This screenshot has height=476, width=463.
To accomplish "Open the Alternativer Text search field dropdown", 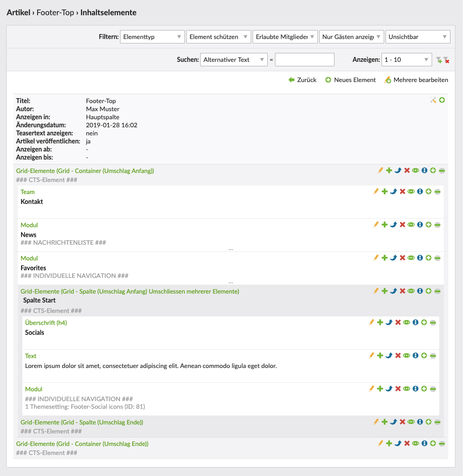I will [x=234, y=60].
